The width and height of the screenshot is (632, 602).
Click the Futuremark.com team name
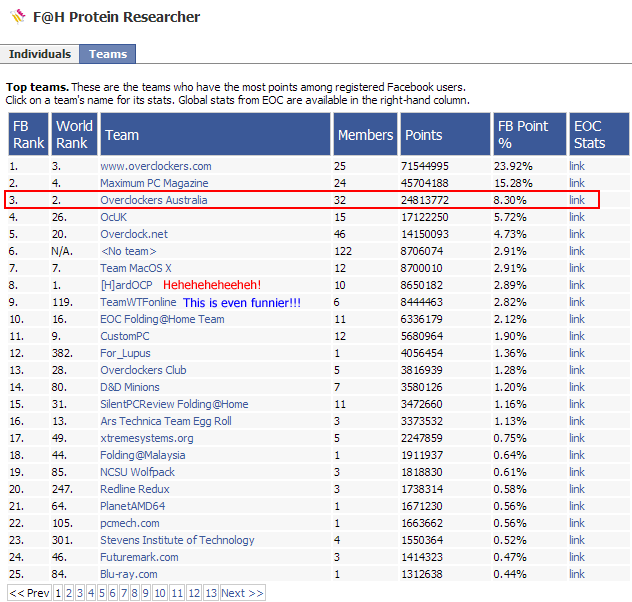(139, 557)
